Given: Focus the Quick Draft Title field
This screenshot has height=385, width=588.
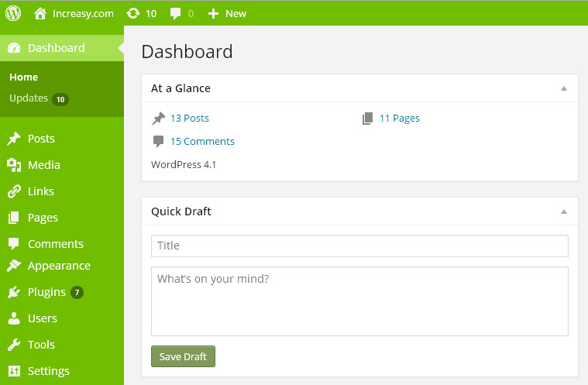Looking at the screenshot, I should (x=359, y=246).
